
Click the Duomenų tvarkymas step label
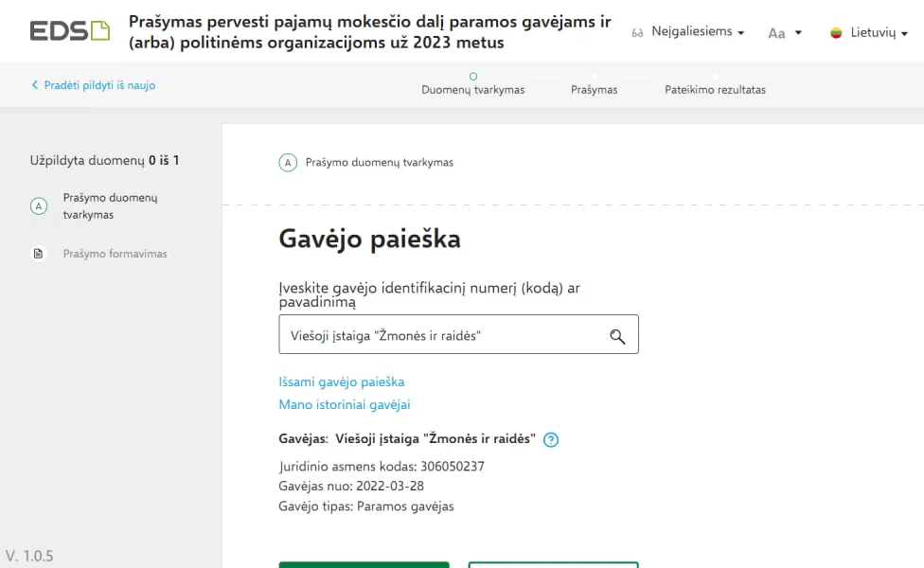473,89
